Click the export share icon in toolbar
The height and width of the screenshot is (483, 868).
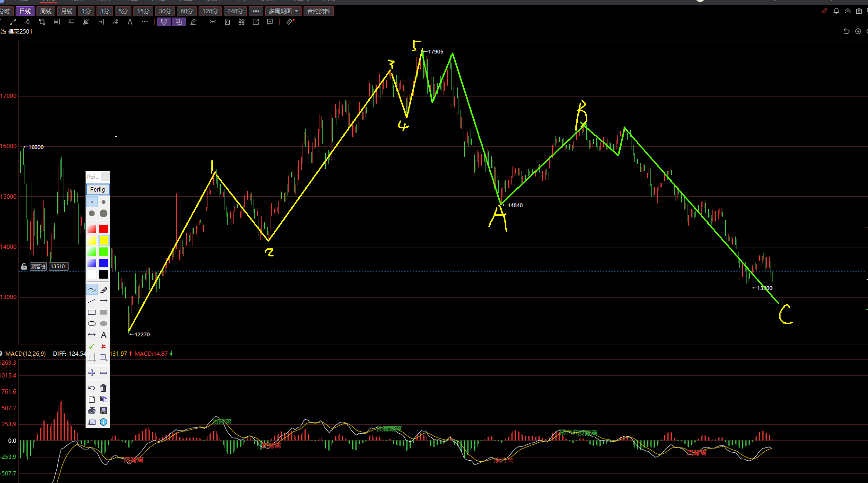tap(256, 22)
